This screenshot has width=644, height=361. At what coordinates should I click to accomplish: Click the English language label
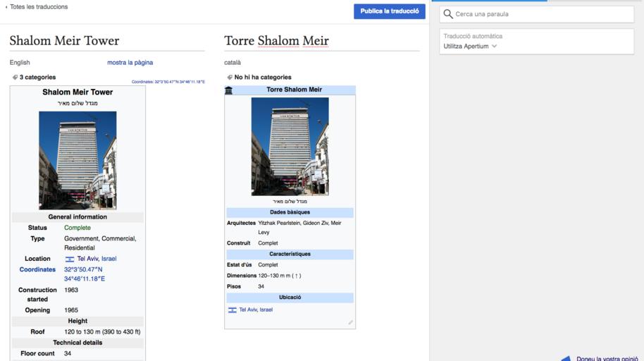click(x=20, y=63)
